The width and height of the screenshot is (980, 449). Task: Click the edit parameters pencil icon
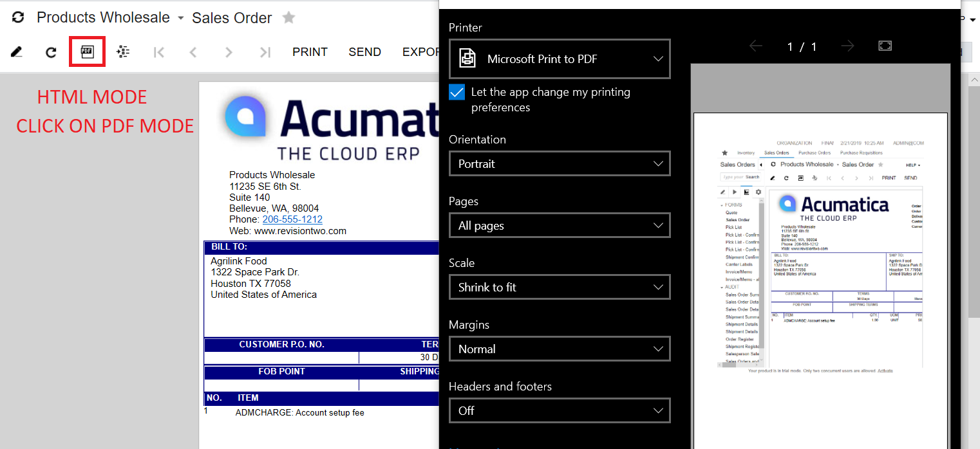[17, 52]
